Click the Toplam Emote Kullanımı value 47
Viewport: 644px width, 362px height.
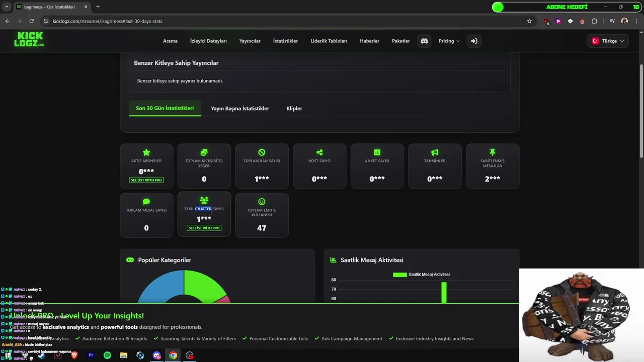click(x=262, y=228)
